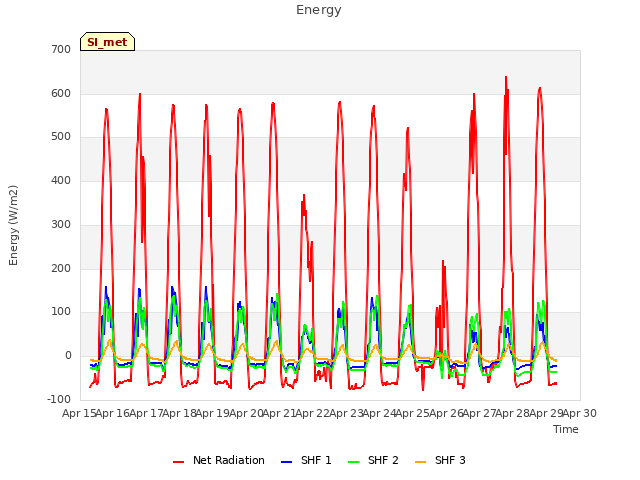This screenshot has height=480, width=640.
Task: Click the Apr 15 x-axis tick label
Action: pyautogui.click(x=79, y=413)
